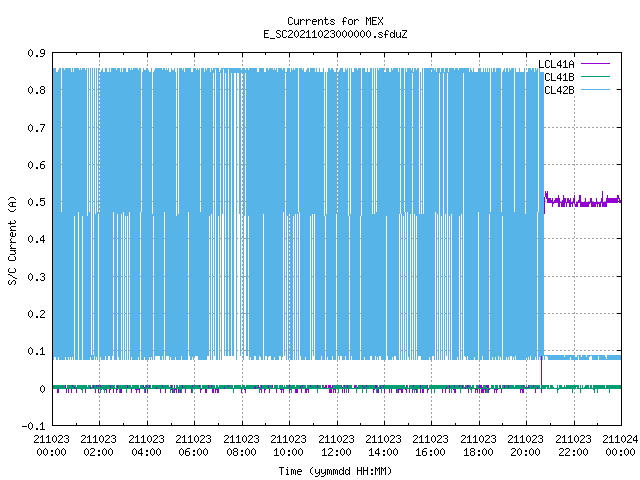Image resolution: width=640 pixels, height=480 pixels.
Task: Click the chart title 'Currents for MEX'
Action: (335, 21)
